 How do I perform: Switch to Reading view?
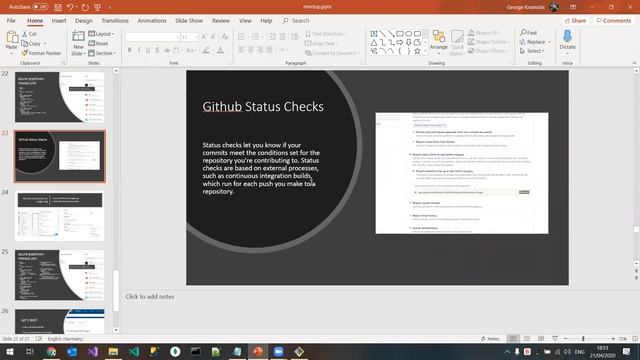click(x=541, y=339)
